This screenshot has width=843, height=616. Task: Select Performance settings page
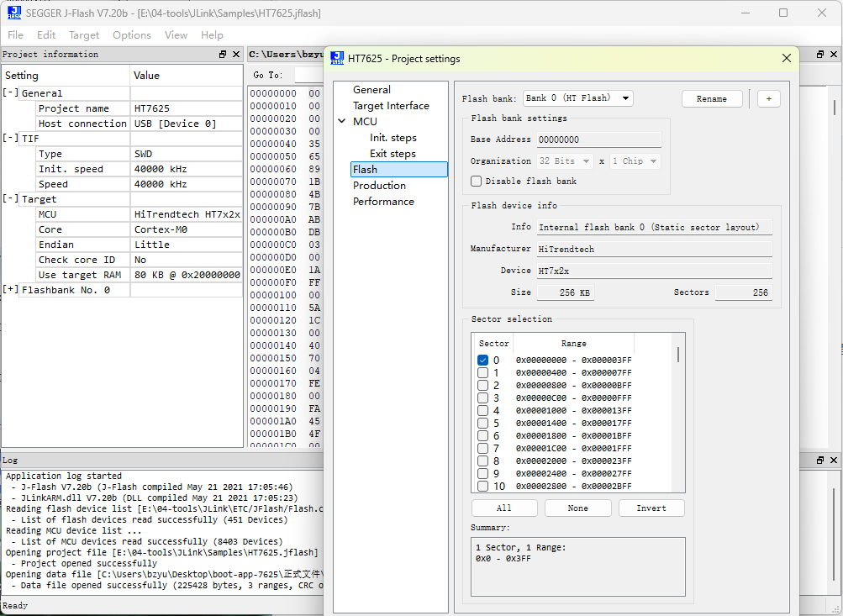383,202
